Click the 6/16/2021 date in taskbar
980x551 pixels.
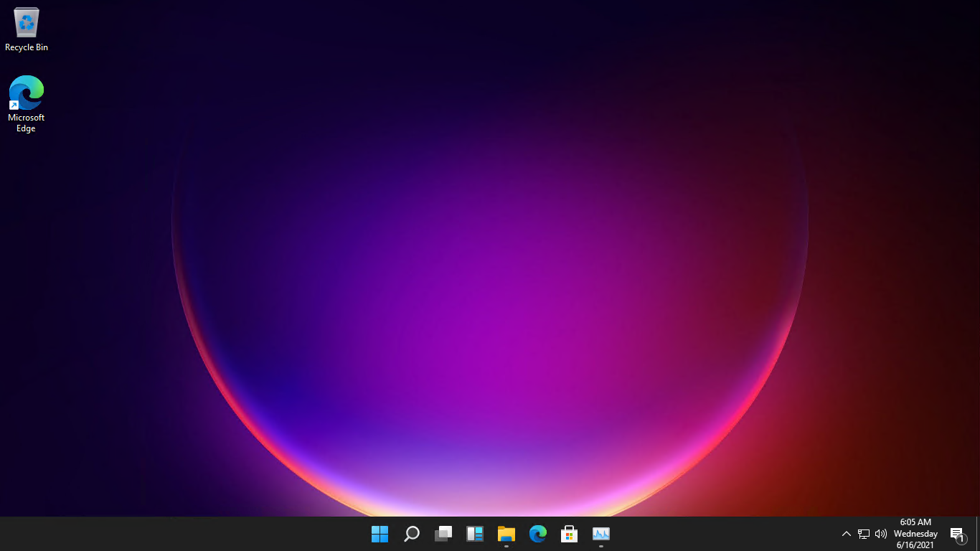pos(915,545)
